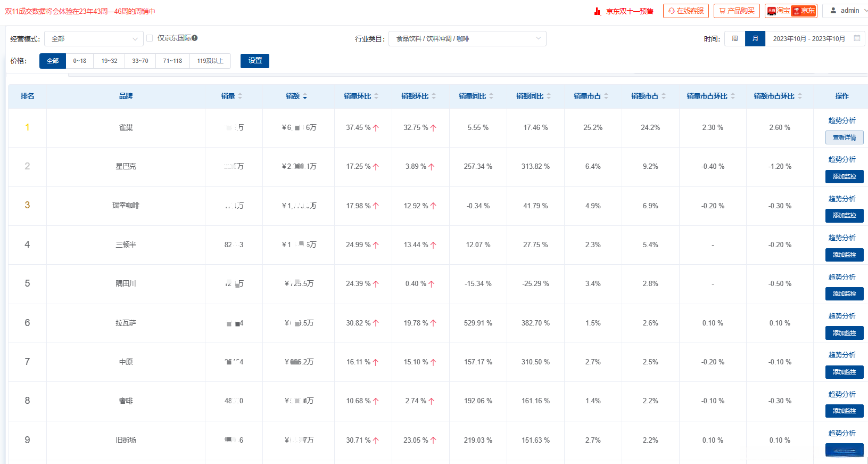The width and height of the screenshot is (868, 464).
Task: Click the sort arrows beside 销额环比
Action: [434, 96]
